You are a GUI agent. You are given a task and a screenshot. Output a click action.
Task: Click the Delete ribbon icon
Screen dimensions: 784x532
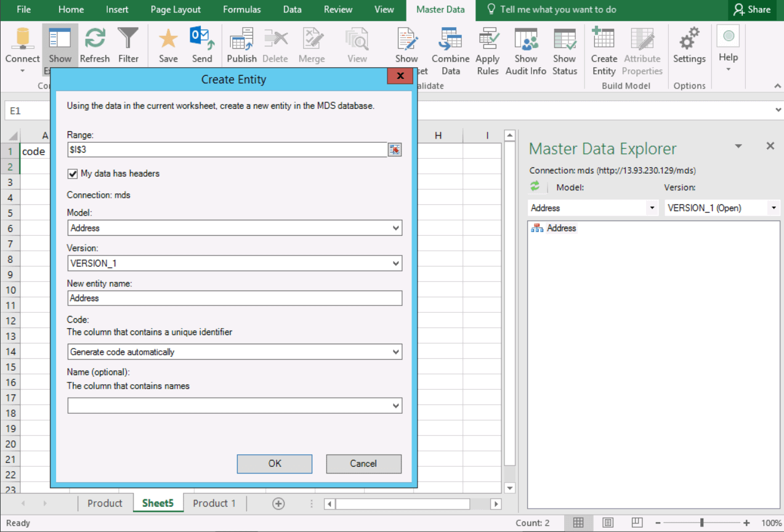pos(275,38)
